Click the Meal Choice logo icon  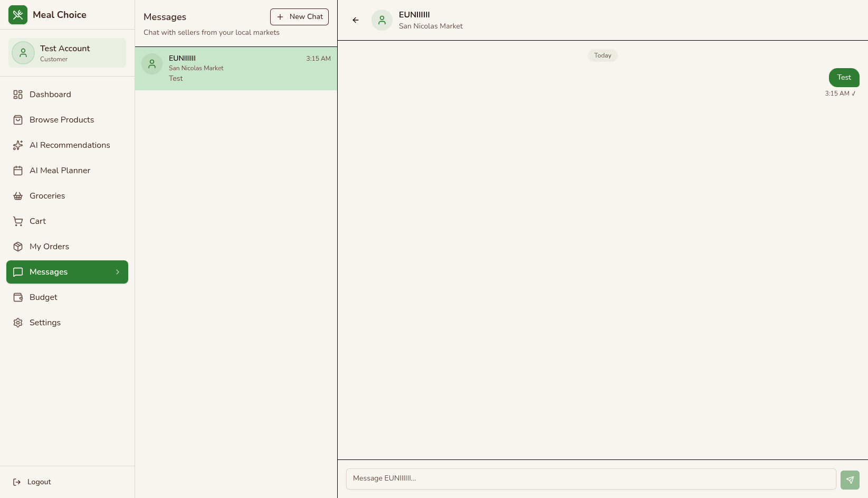coord(18,15)
